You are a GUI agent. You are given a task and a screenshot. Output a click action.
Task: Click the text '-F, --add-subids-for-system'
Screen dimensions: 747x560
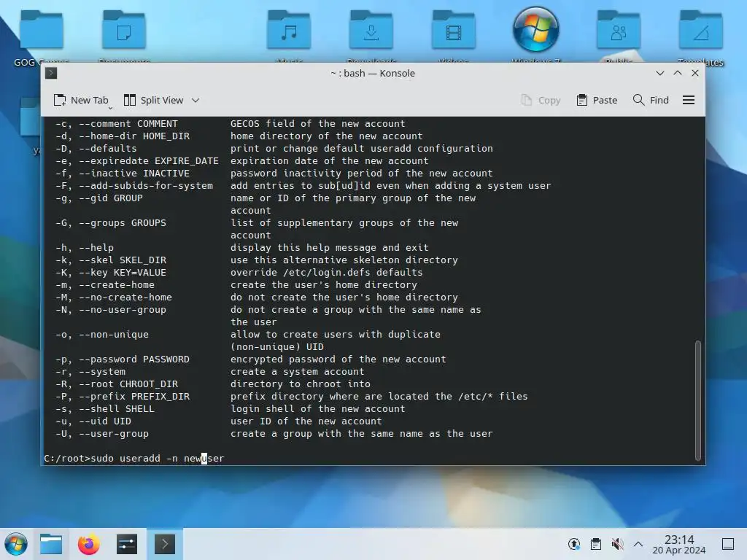coord(134,186)
